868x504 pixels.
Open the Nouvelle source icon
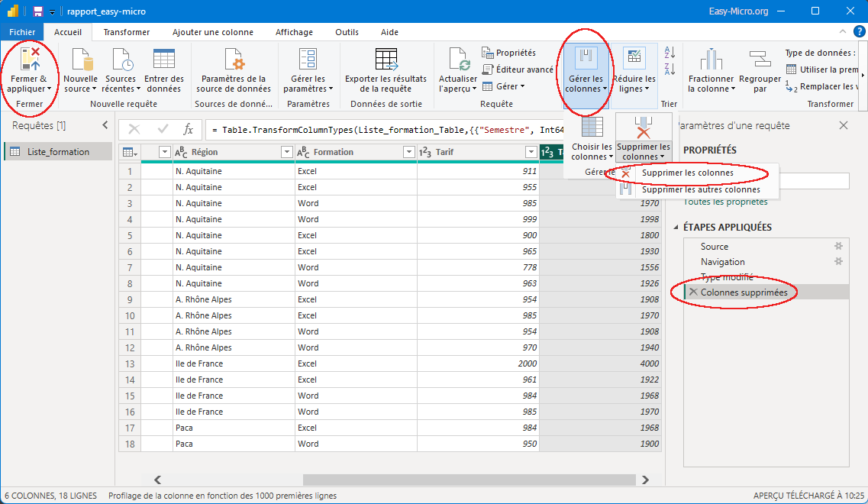80,60
